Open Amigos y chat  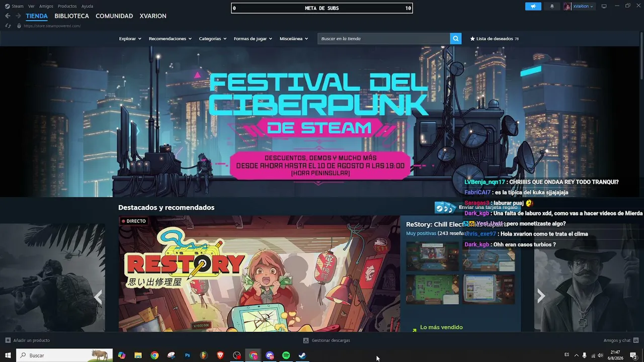tap(617, 340)
